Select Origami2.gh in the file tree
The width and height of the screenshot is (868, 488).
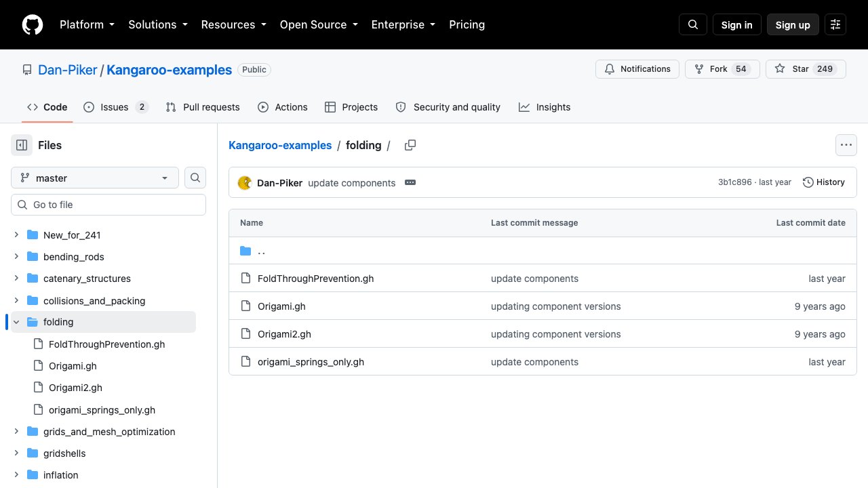75,388
